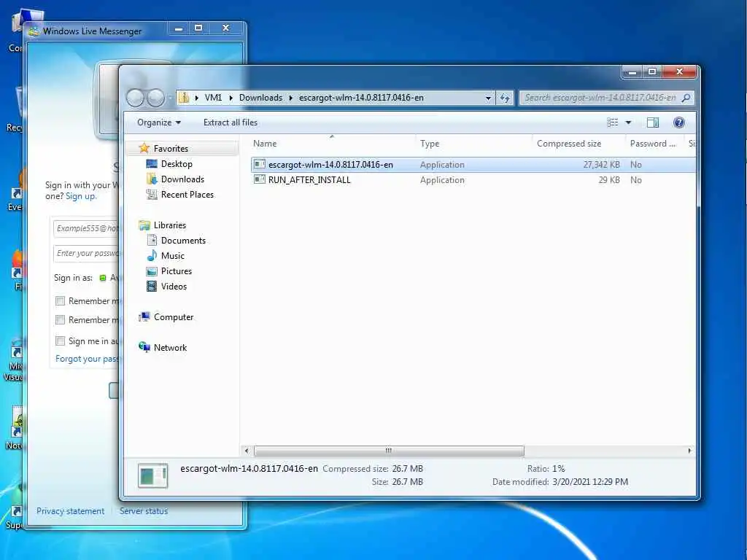
Task: Open the Organize dropdown menu
Action: (158, 122)
